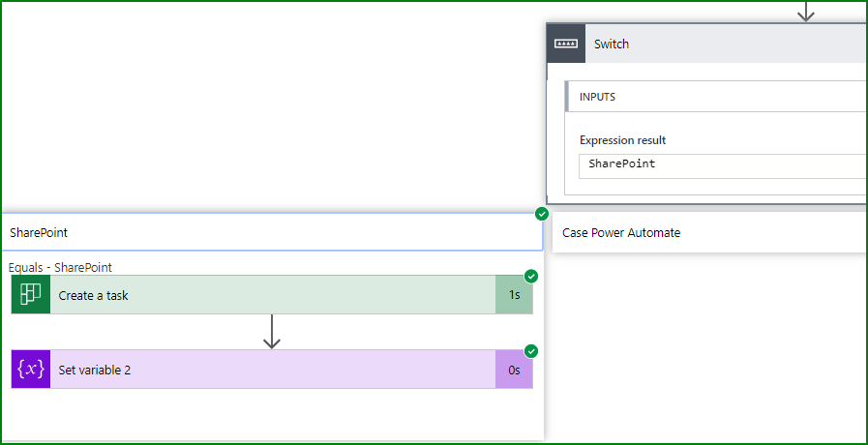Image resolution: width=868 pixels, height=445 pixels.
Task: Click the green checkmark on Set variable 2
Action: (531, 351)
